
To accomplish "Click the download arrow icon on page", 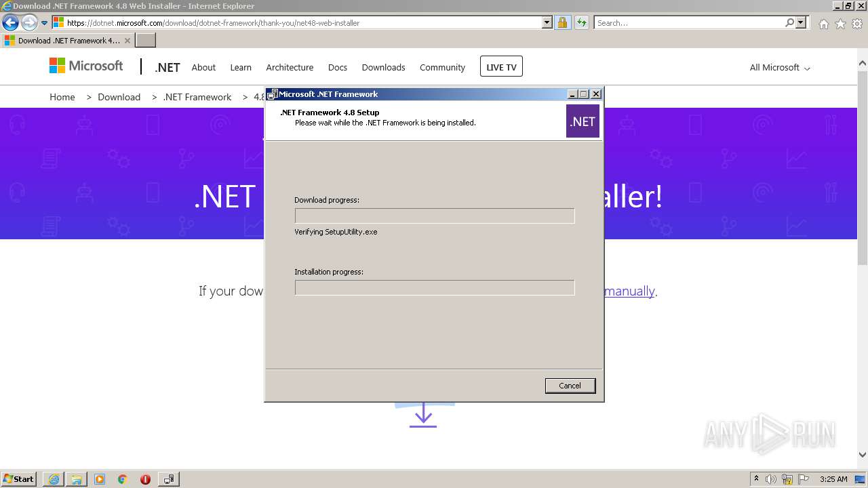I will pyautogui.click(x=423, y=415).
